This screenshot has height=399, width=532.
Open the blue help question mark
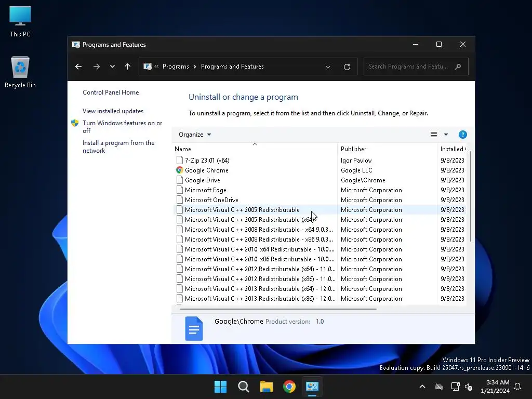point(463,135)
